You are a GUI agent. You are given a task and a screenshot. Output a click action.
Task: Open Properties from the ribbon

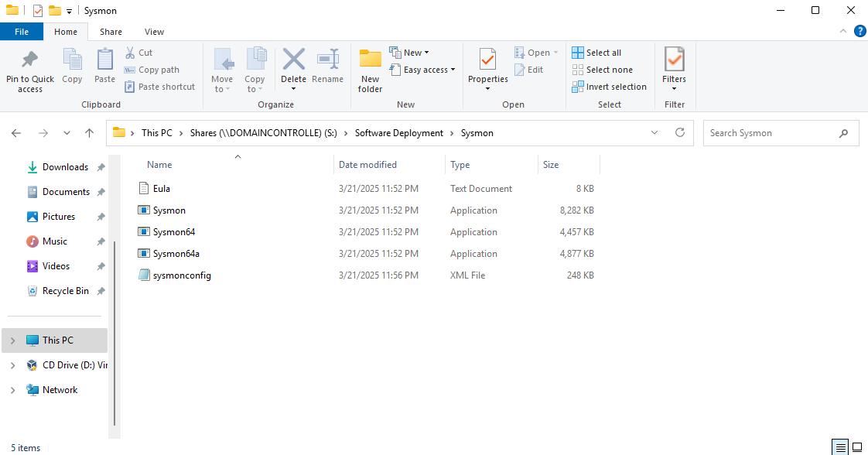[x=487, y=60]
